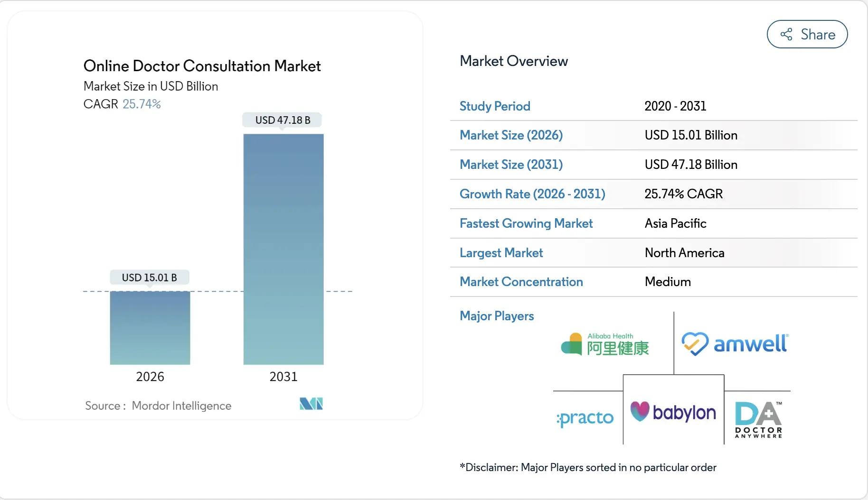Select the Largest Market entry
Viewport: 868px width, 500px height.
pyautogui.click(x=501, y=253)
